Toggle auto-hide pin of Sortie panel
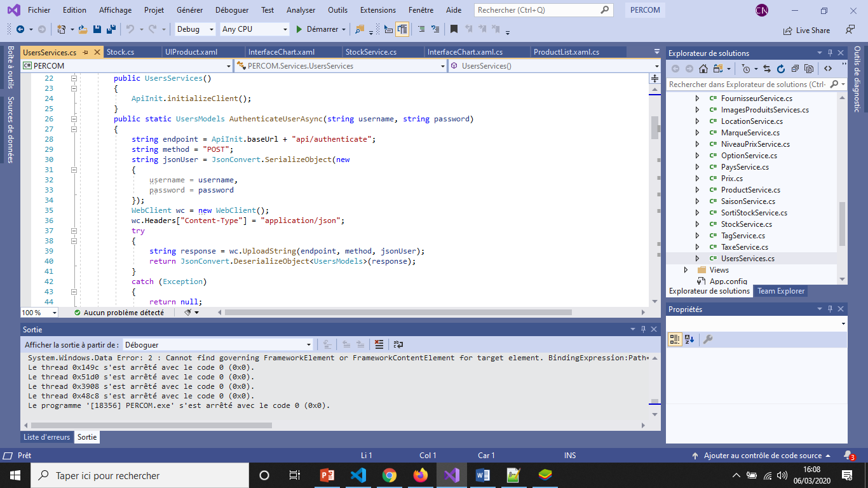The width and height of the screenshot is (868, 488). [643, 329]
